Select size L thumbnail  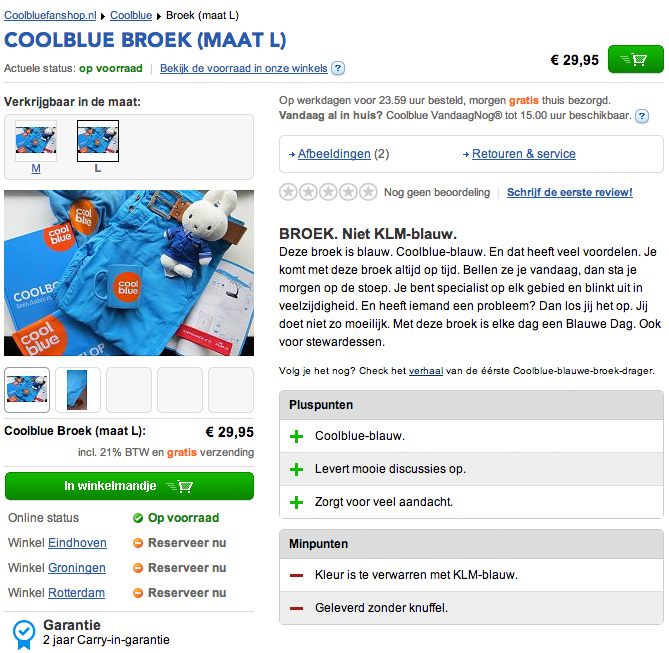point(98,142)
